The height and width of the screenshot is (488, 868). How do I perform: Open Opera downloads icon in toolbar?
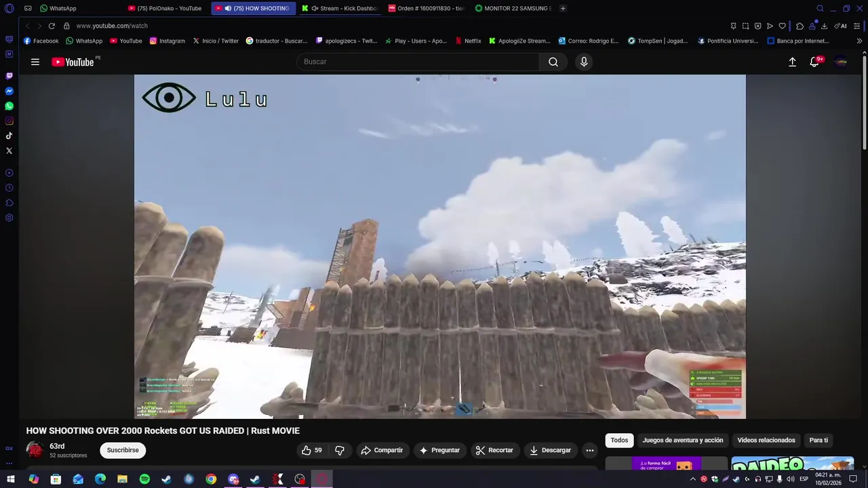[824, 26]
